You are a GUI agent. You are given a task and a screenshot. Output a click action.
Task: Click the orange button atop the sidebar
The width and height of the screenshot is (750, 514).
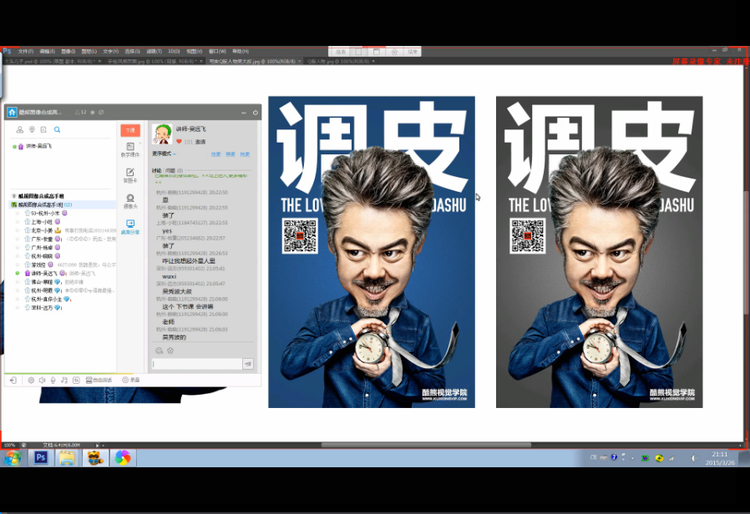point(130,130)
